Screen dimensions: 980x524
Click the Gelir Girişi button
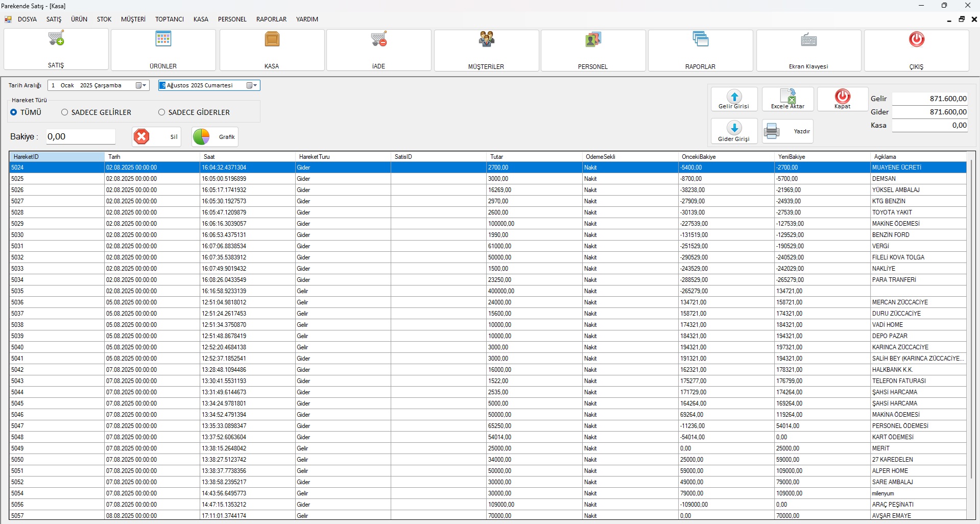pos(734,99)
